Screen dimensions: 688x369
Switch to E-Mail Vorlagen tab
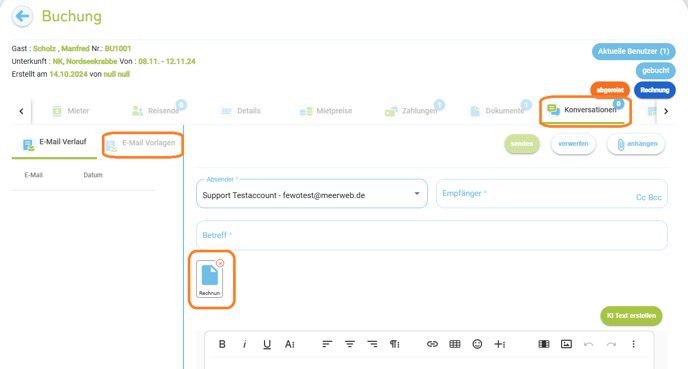142,144
